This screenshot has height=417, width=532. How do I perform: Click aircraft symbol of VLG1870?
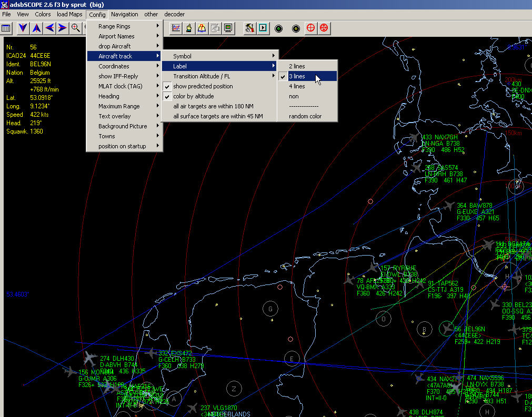(x=193, y=408)
